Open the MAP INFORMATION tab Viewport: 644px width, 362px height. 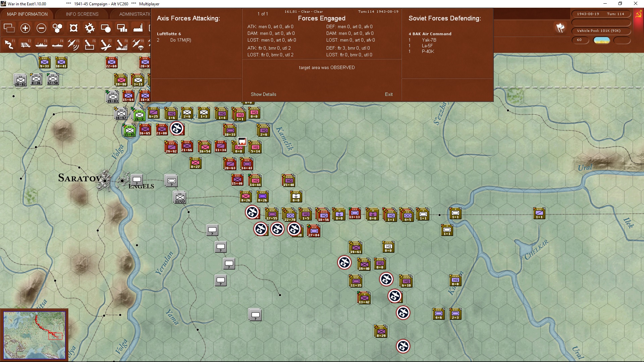pos(27,14)
